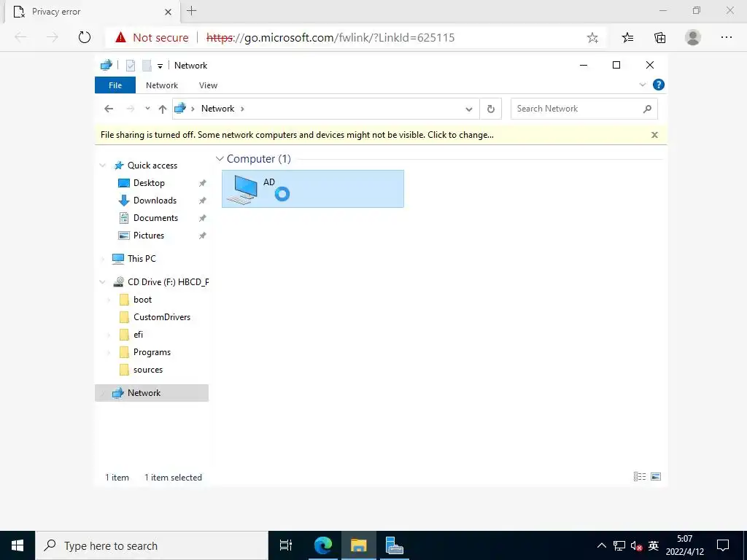Open Task View from the taskbar
Image resolution: width=747 pixels, height=560 pixels.
pyautogui.click(x=286, y=545)
